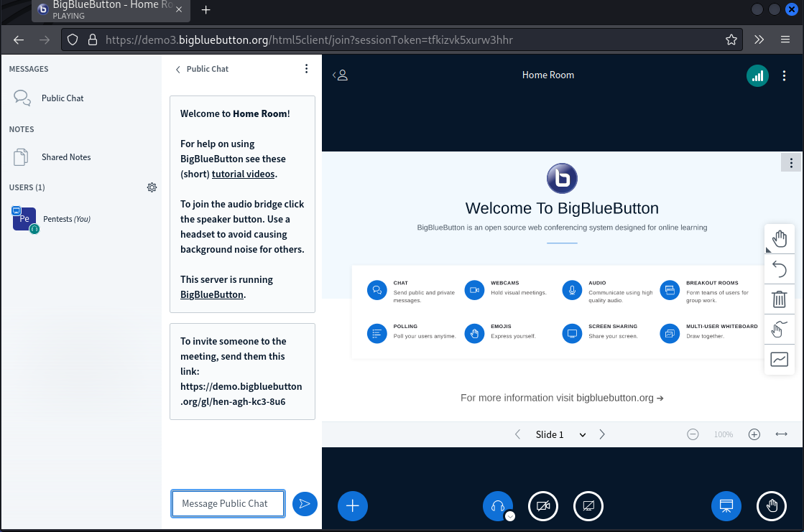Select the Pan hand whiteboard tool
Viewport: 804px width, 532px height.
[x=780, y=239]
